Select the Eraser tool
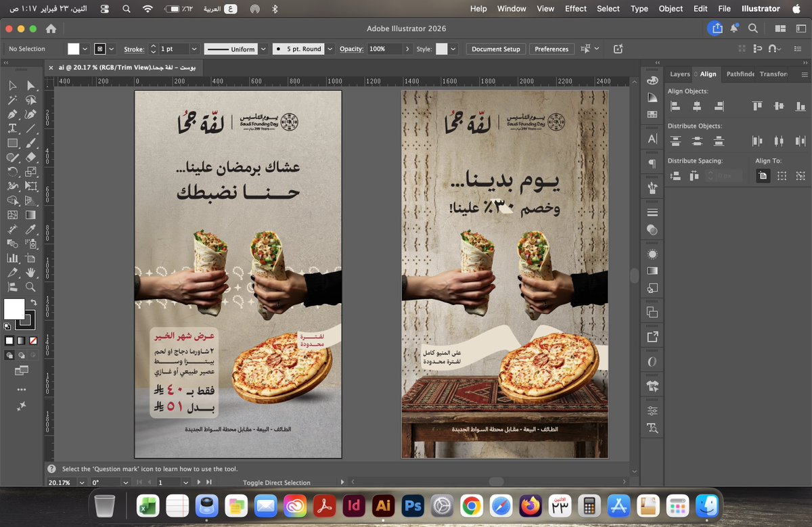Viewport: 812px width, 527px height. [x=30, y=157]
